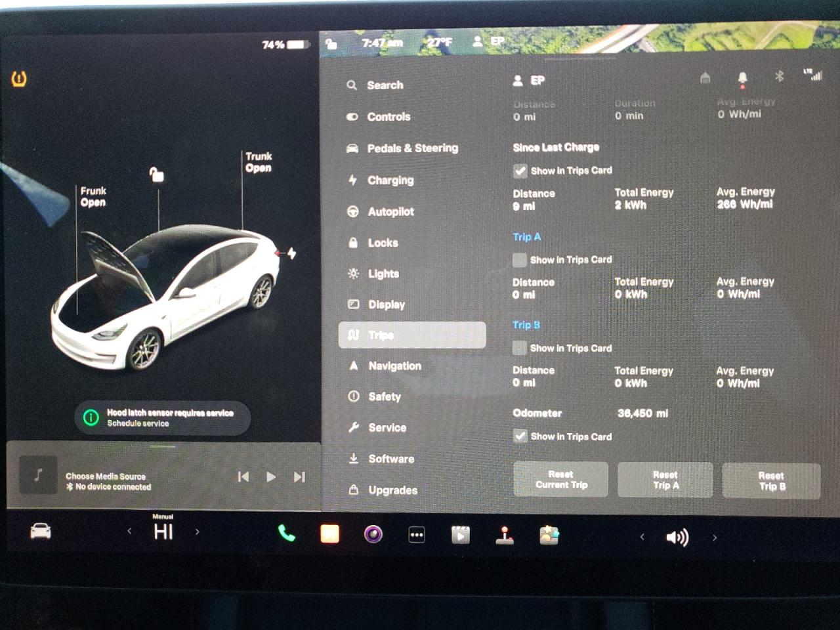Open the all apps ellipsis icon
This screenshot has width=840, height=630.
[417, 535]
